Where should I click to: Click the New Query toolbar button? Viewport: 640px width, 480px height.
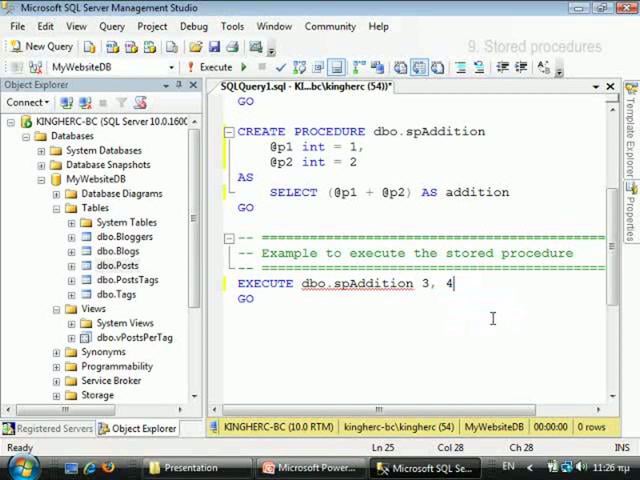[41, 47]
